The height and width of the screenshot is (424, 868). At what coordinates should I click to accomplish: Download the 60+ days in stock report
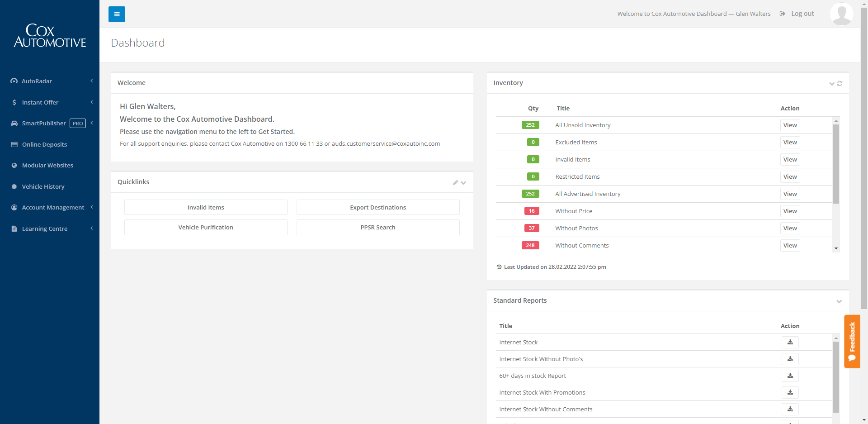(x=790, y=376)
